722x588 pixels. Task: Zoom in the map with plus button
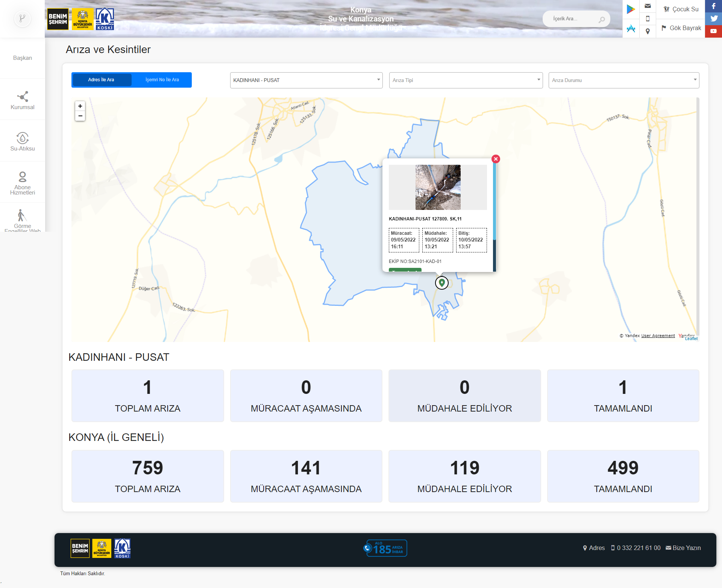coord(80,106)
